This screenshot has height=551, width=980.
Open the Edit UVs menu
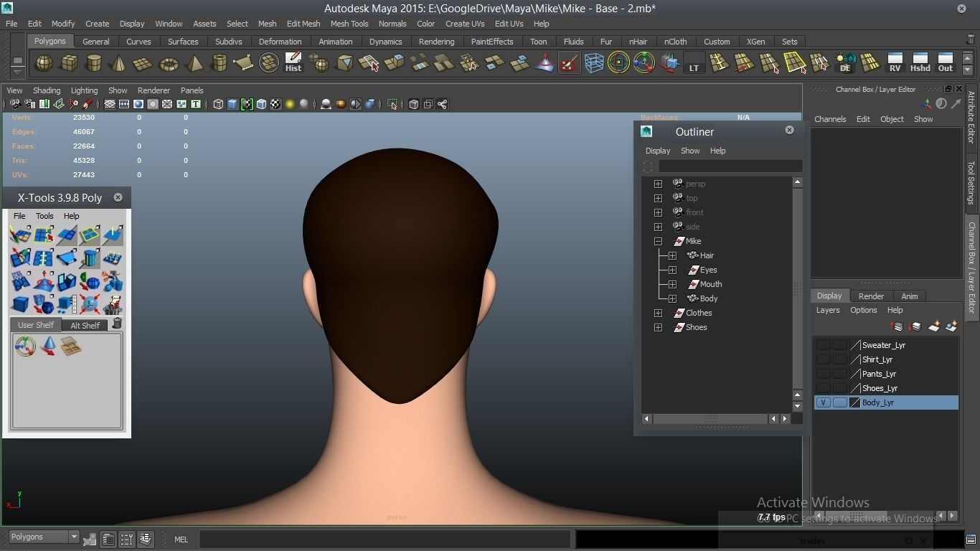tap(509, 24)
